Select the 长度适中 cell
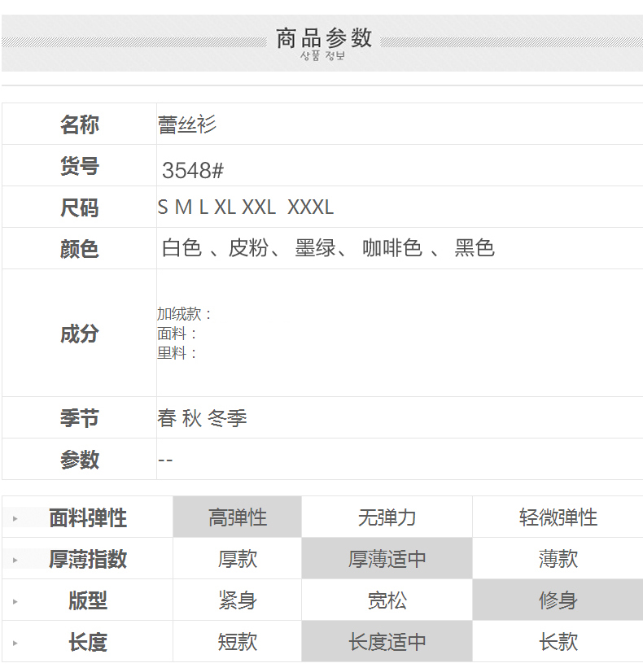The image size is (643, 672). click(x=387, y=642)
